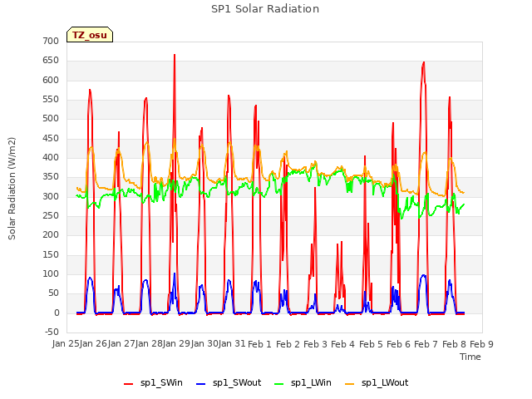Toggle the sp1_SWout legend entry
This screenshot has width=532, height=399.
click(x=229, y=382)
